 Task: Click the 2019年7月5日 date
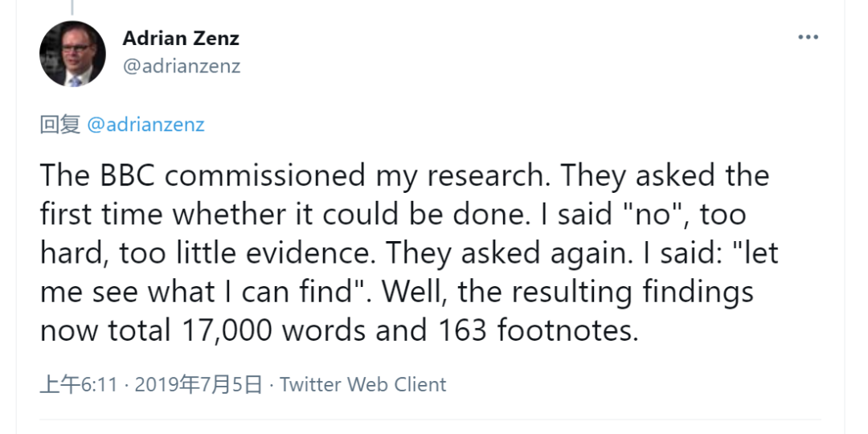[x=199, y=385]
